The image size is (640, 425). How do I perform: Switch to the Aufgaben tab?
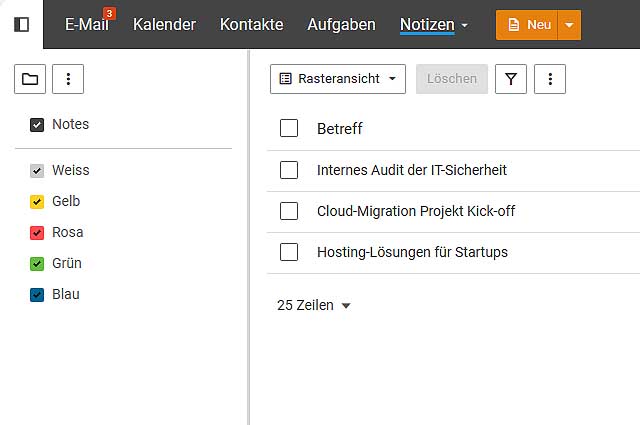pos(341,24)
